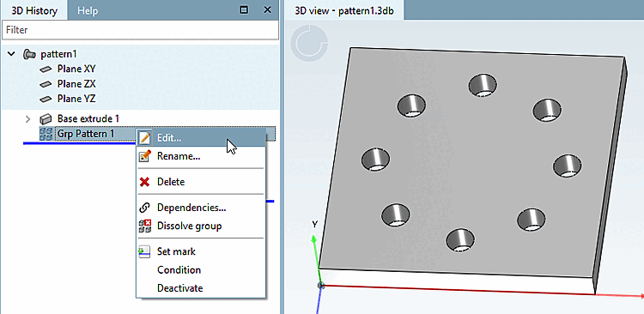Screen dimensions: 644x314
Task: Click the Edit pencil icon in context menu
Action: [x=144, y=138]
